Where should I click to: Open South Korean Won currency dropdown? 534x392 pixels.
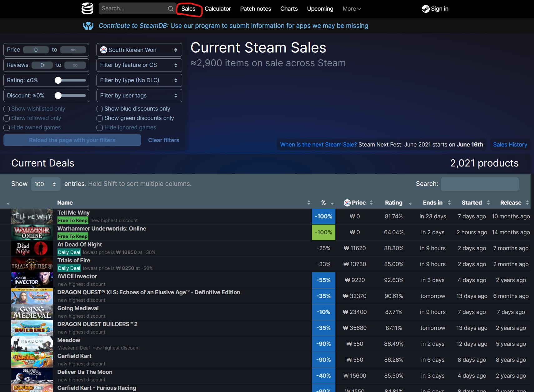(x=139, y=50)
